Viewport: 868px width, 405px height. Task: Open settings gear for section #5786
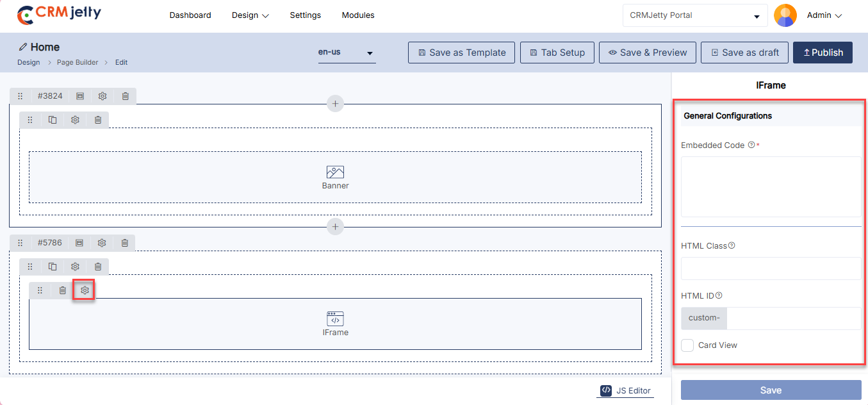(102, 243)
